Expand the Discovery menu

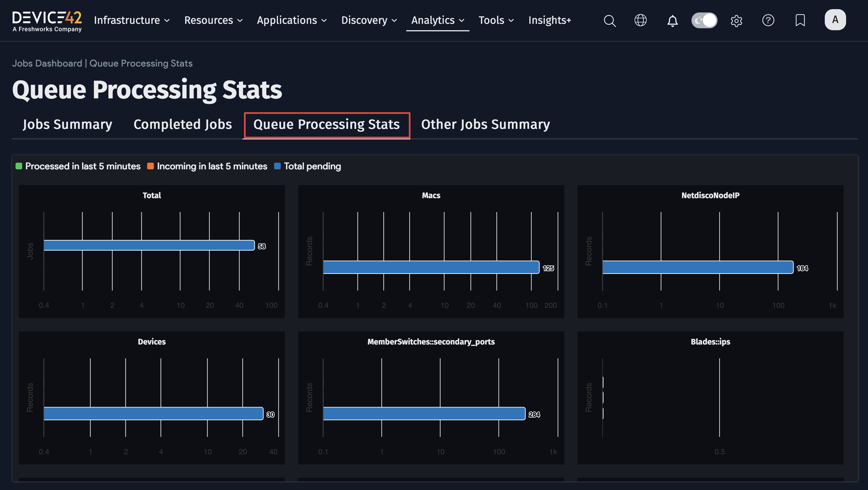[x=369, y=20]
